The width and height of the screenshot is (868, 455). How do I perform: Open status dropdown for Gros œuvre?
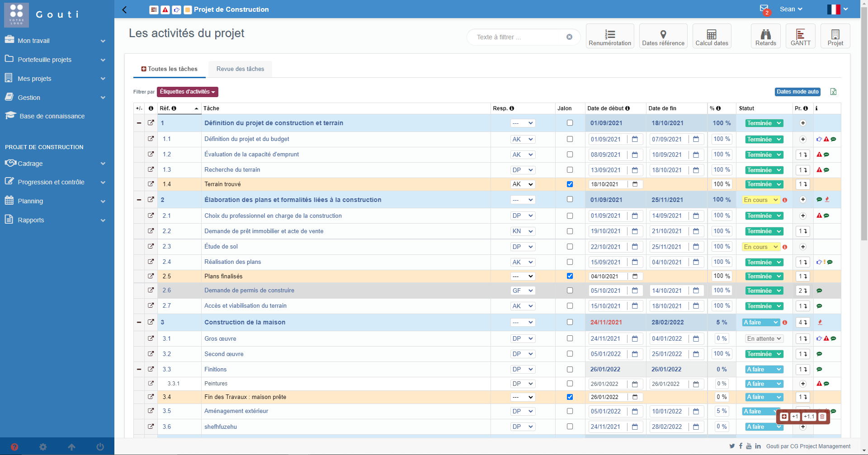point(764,339)
